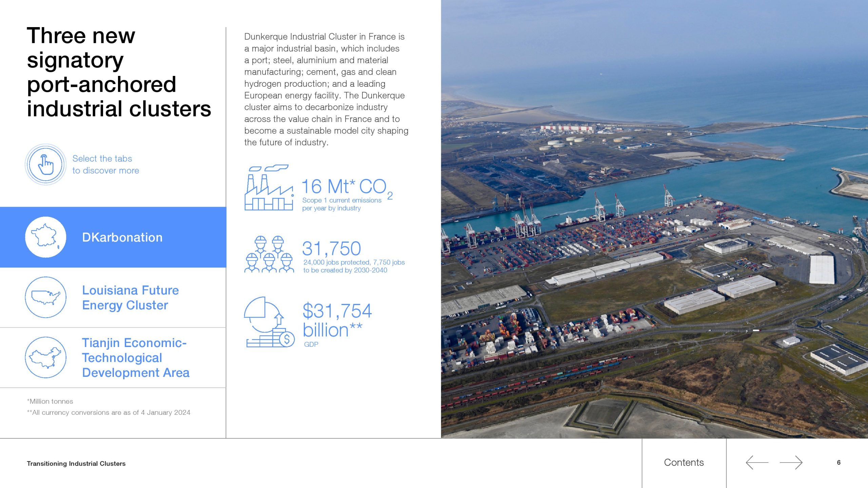Click the hand-pointer tap icon
Image resolution: width=868 pixels, height=488 pixels.
[x=45, y=164]
